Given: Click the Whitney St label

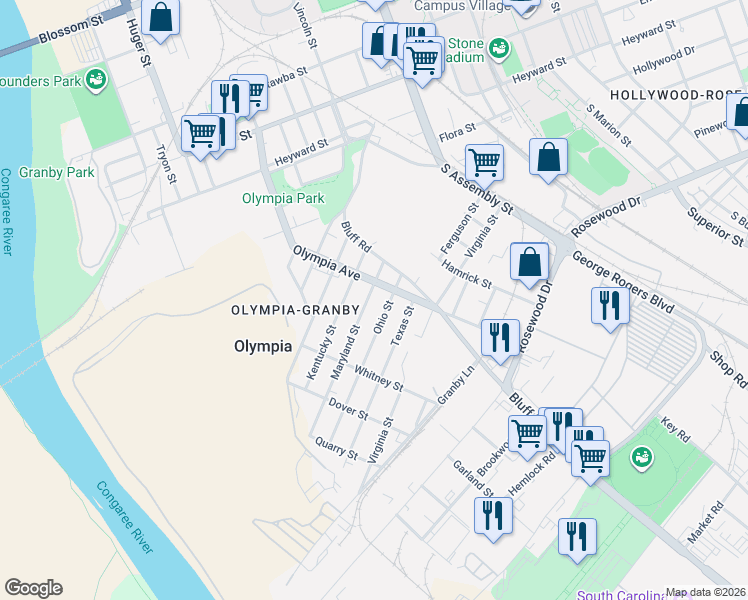Looking at the screenshot, I should 379,378.
